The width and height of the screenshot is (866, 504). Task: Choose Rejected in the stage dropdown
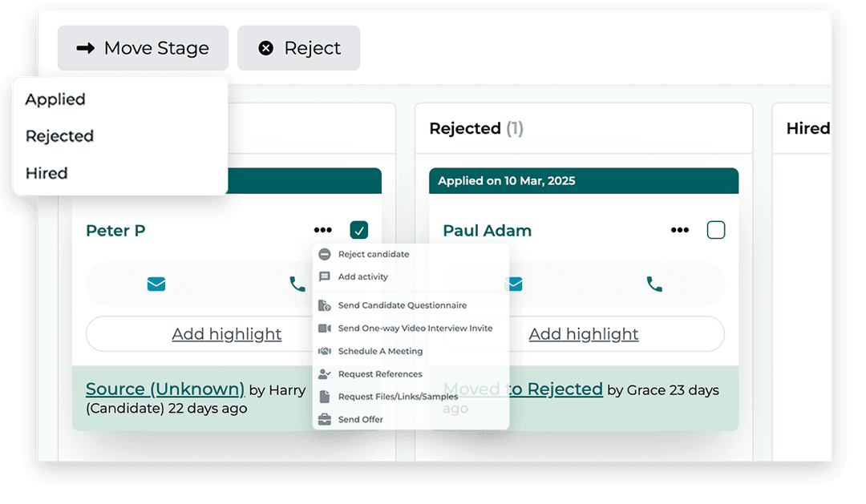click(59, 136)
